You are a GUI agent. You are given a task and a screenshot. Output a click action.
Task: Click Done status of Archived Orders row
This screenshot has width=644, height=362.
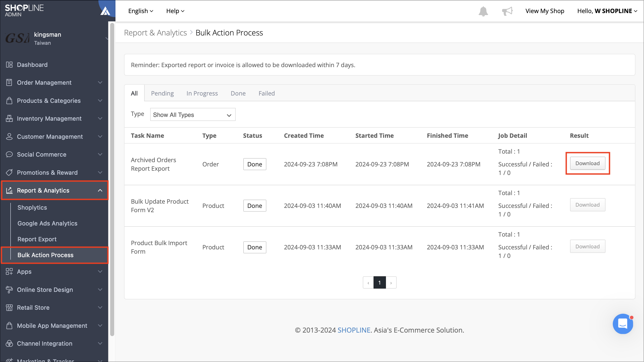(255, 164)
